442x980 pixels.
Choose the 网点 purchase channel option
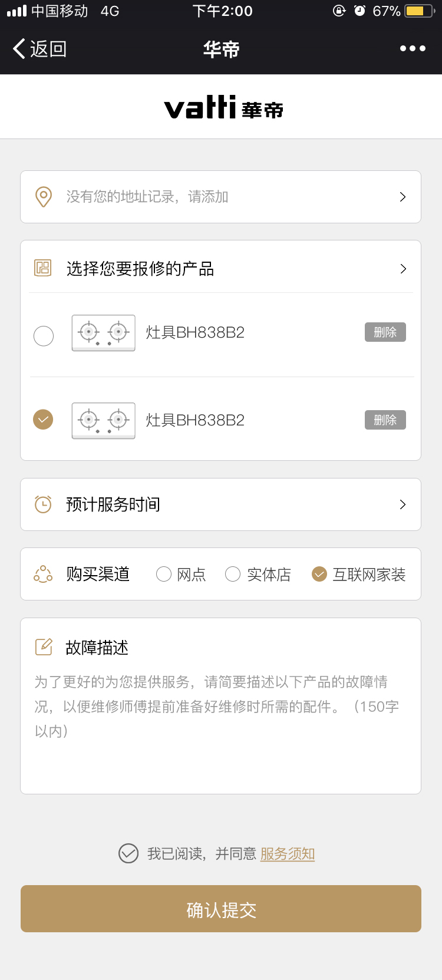164,574
